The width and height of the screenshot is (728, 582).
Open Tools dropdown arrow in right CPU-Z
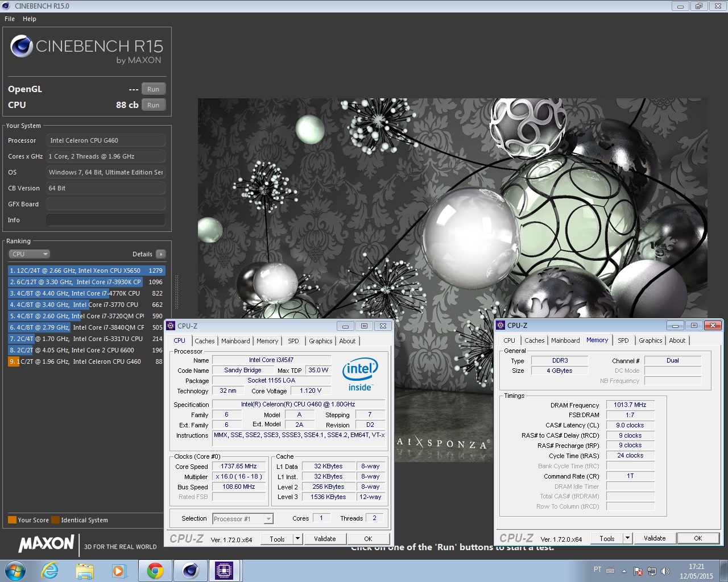click(x=627, y=538)
